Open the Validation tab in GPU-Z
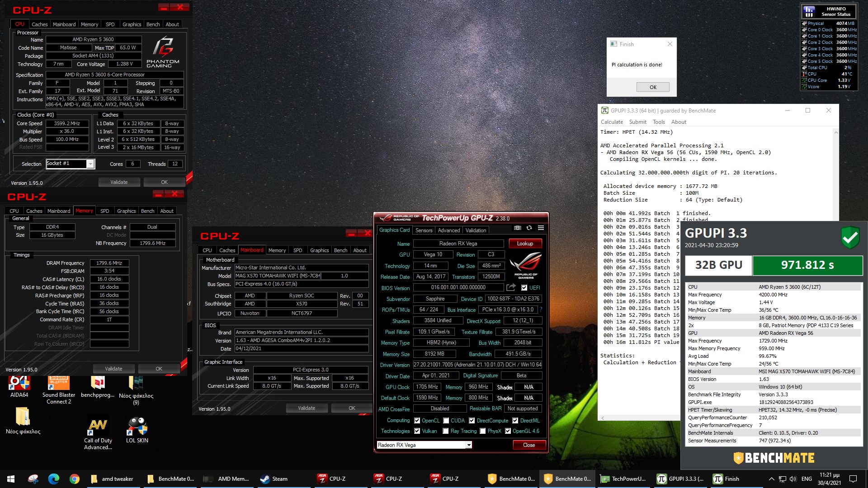 (x=476, y=230)
